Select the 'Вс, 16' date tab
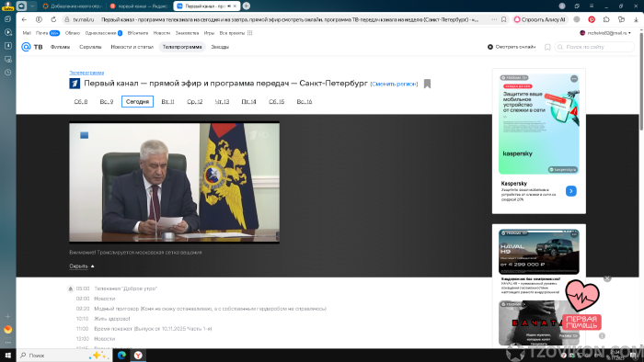 [x=305, y=101]
